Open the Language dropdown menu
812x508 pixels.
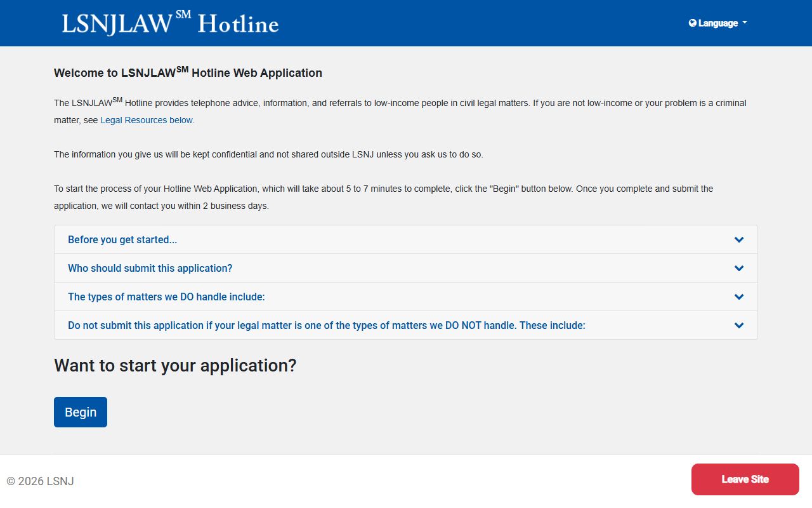click(x=717, y=23)
